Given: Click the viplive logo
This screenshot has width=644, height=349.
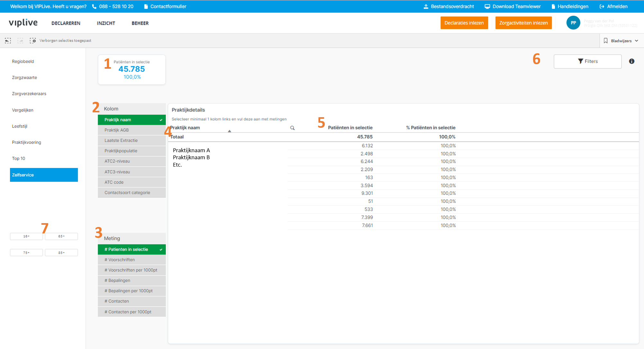Looking at the screenshot, I should (x=23, y=23).
